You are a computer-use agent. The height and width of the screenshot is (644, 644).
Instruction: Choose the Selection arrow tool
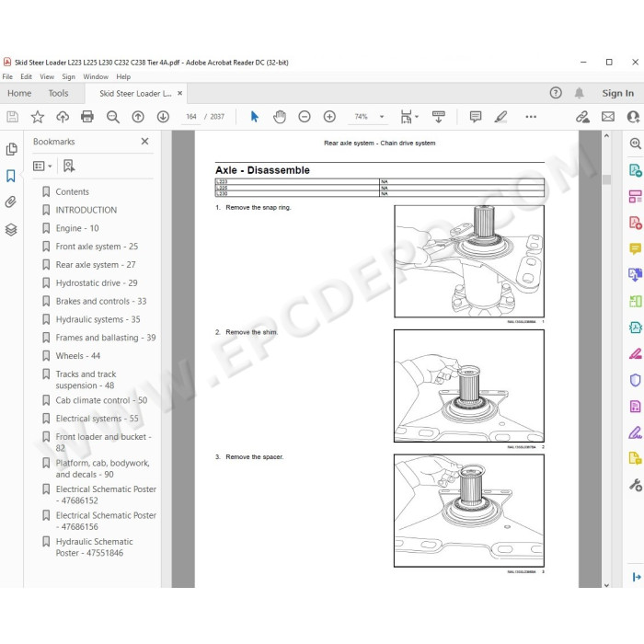(x=255, y=117)
